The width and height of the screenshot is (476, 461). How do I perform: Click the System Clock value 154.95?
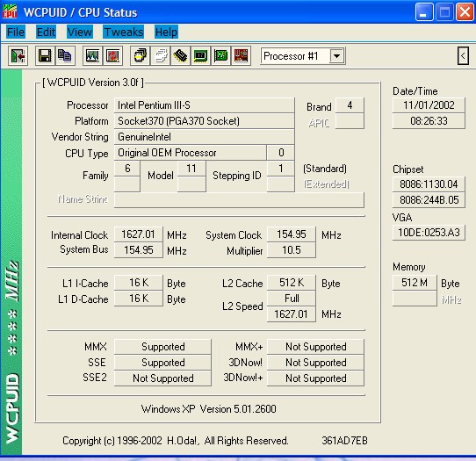pos(292,234)
